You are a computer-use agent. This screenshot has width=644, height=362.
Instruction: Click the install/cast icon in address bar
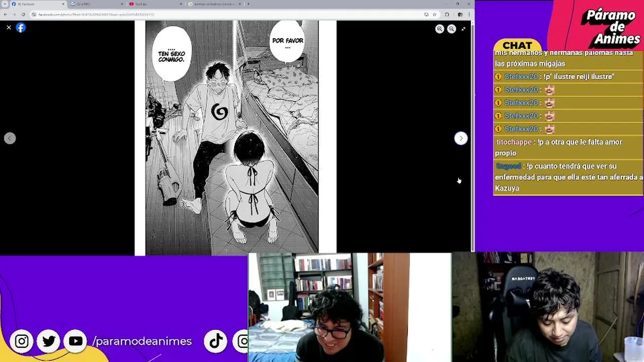tap(427, 15)
